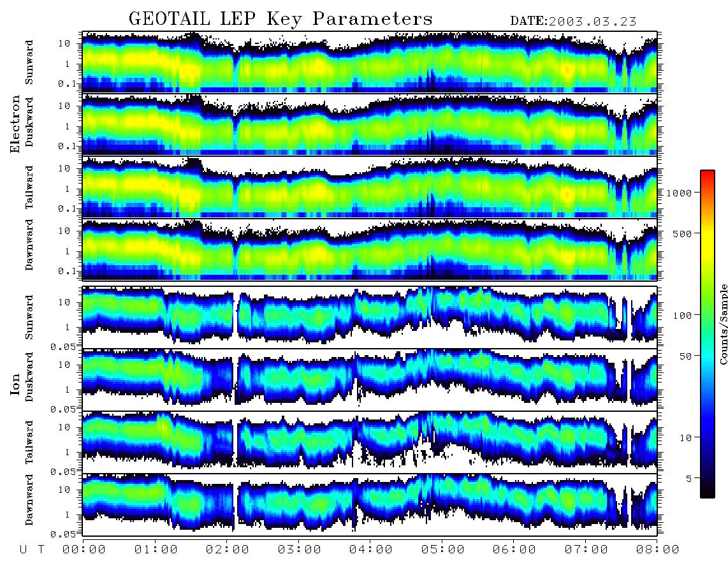The height and width of the screenshot is (561, 728).
Task: Click the Ion "Duskward" axis label
Action: [29, 377]
